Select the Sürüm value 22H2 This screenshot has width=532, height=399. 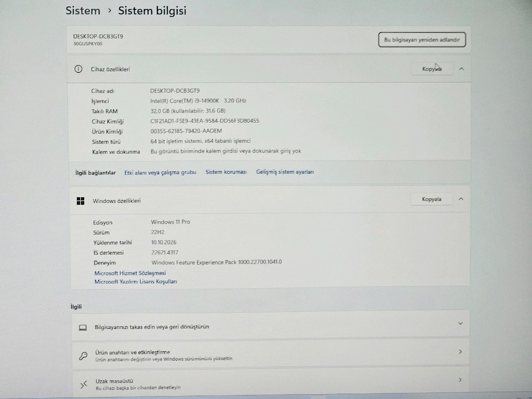(158, 232)
